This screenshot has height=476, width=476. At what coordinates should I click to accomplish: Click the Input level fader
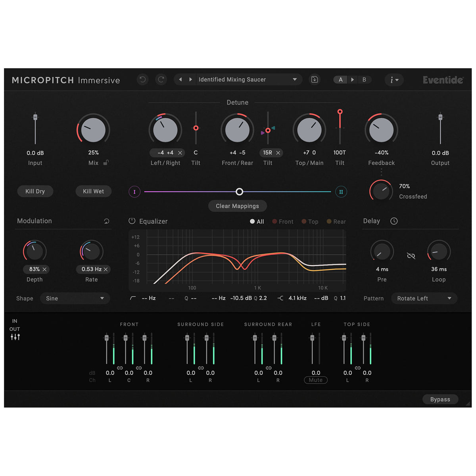pos(35,117)
